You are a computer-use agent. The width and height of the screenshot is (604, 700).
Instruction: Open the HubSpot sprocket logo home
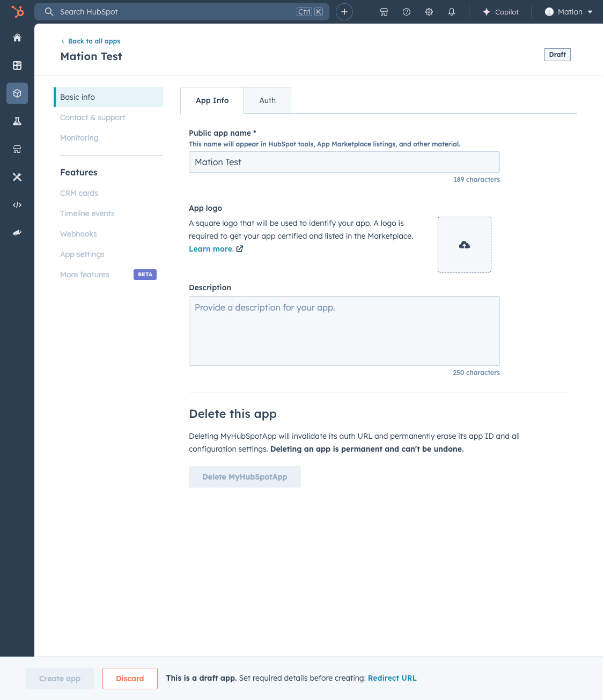tap(18, 11)
